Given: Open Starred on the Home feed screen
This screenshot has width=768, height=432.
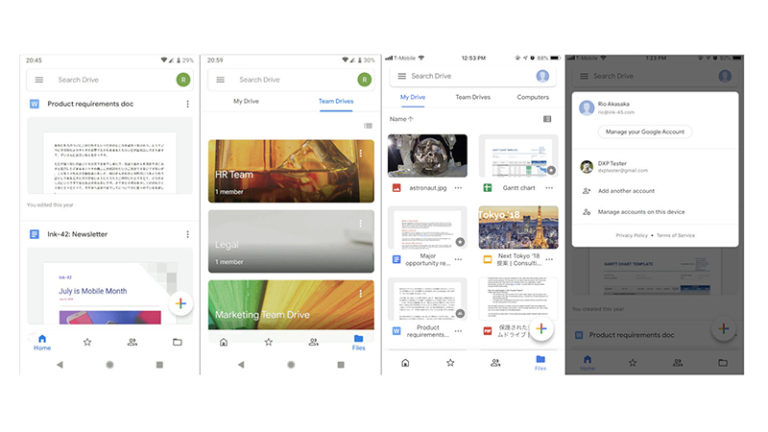Looking at the screenshot, I should point(87,342).
